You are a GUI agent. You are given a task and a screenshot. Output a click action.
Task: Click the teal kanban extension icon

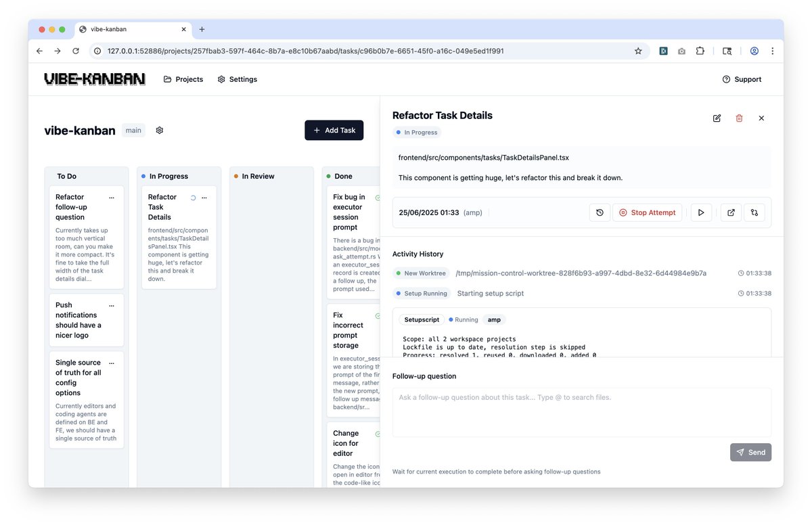664,51
